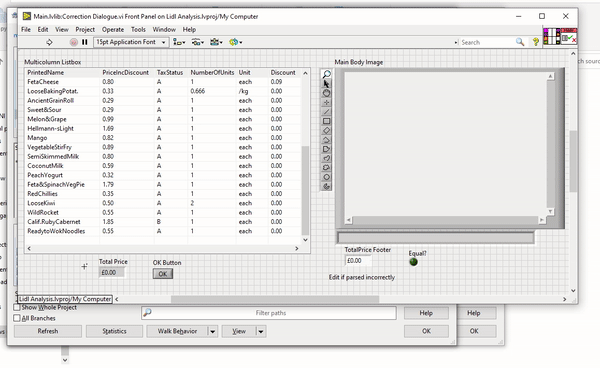Screen dimensions: 600x368
Task: Open the Tools menu
Action: (x=138, y=29)
